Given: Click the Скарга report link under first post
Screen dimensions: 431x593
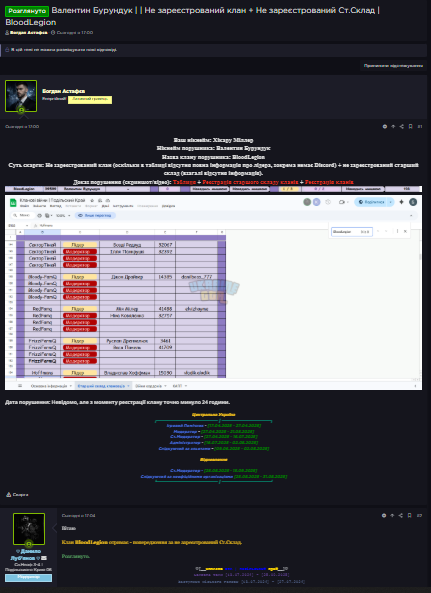Looking at the screenshot, I should click(x=17, y=495).
